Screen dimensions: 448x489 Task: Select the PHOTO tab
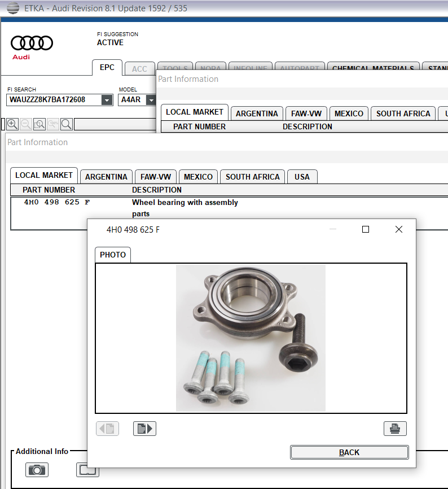click(x=113, y=255)
